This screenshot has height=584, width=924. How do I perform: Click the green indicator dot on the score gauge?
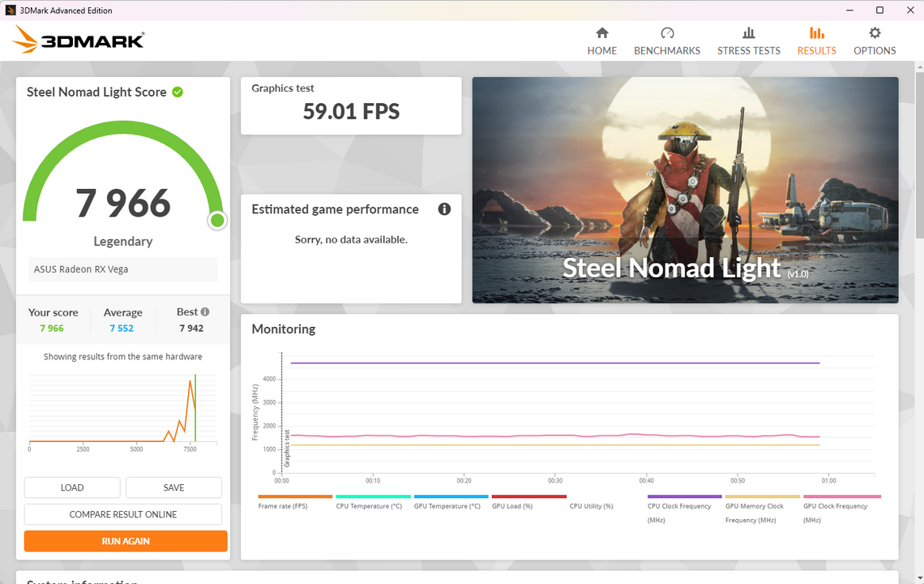pyautogui.click(x=217, y=220)
